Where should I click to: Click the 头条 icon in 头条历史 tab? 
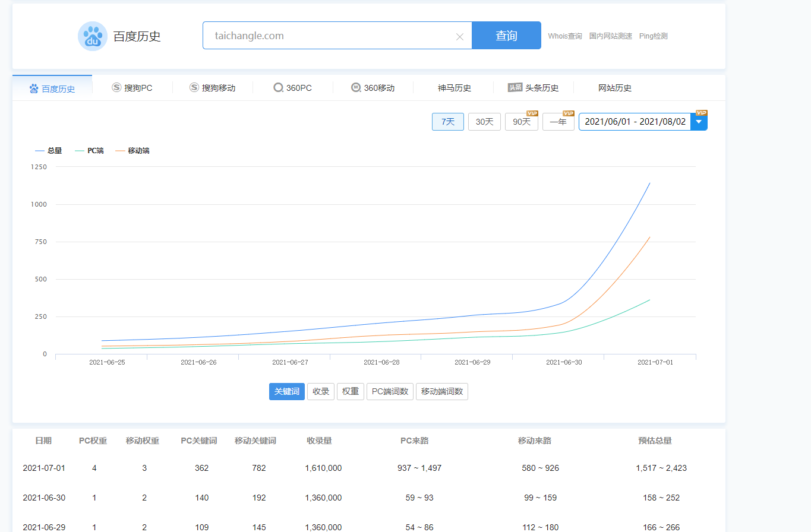(515, 88)
